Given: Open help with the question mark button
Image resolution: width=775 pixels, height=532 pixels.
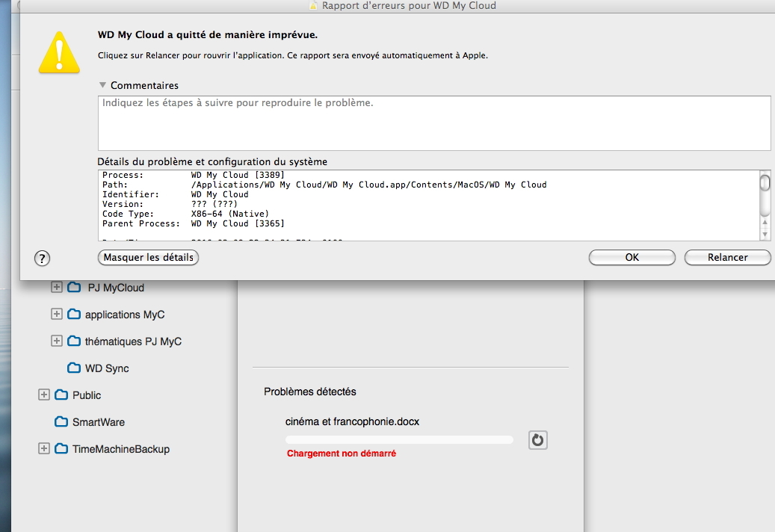Looking at the screenshot, I should tap(42, 258).
